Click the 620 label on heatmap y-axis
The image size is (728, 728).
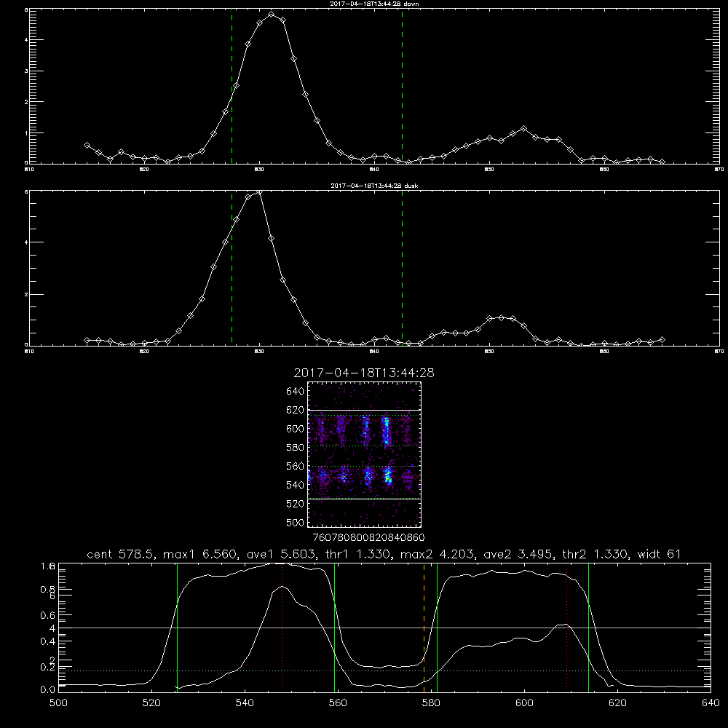(296, 410)
